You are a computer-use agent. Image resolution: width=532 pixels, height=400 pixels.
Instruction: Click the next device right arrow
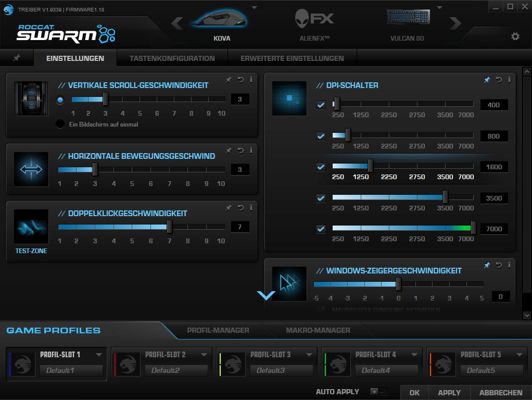point(455,23)
